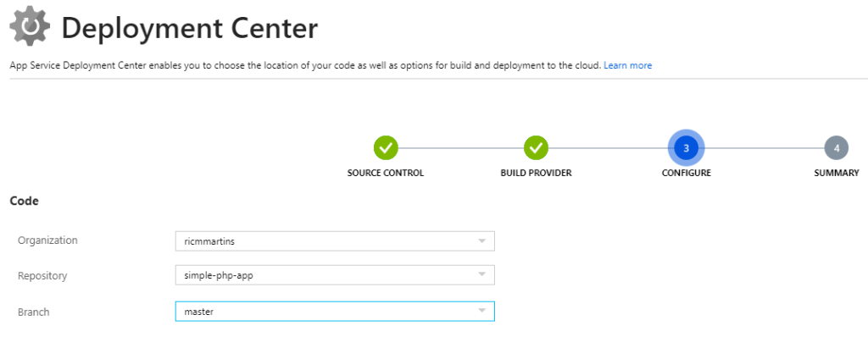
Task: Expand the simple-php-app repository combo box
Action: 335,275
